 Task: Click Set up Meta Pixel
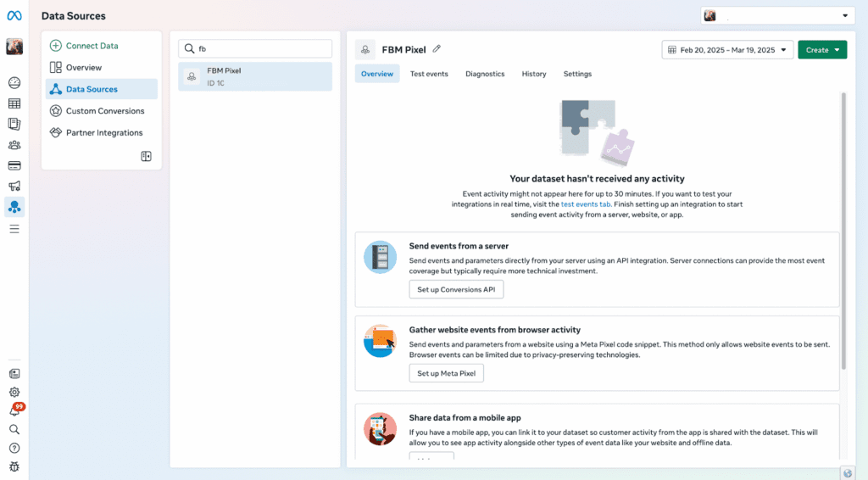(x=446, y=373)
